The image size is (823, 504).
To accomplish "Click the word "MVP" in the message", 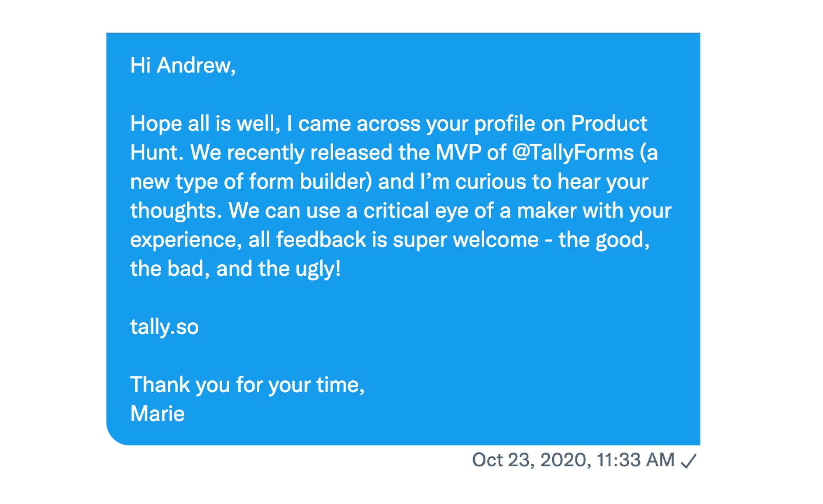I will coord(458,153).
